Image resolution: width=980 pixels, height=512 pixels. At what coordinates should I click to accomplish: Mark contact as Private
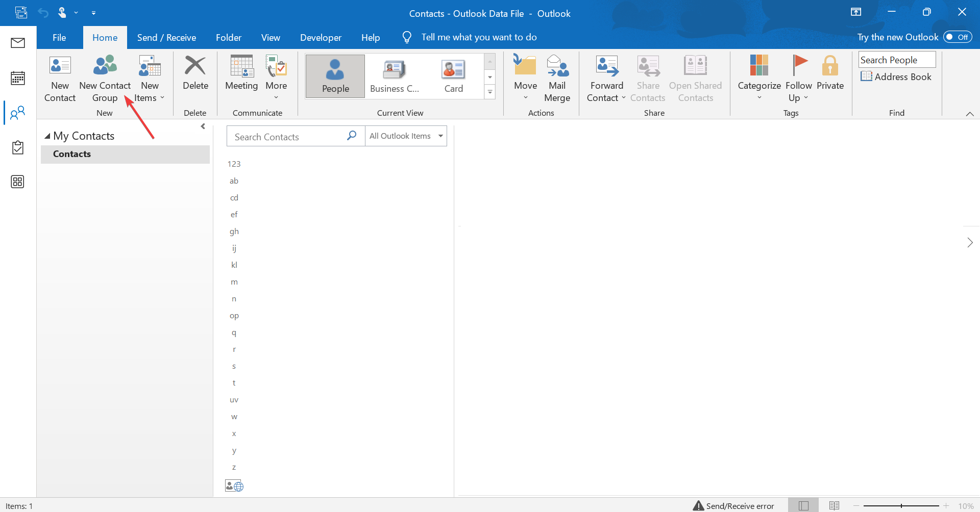point(830,73)
